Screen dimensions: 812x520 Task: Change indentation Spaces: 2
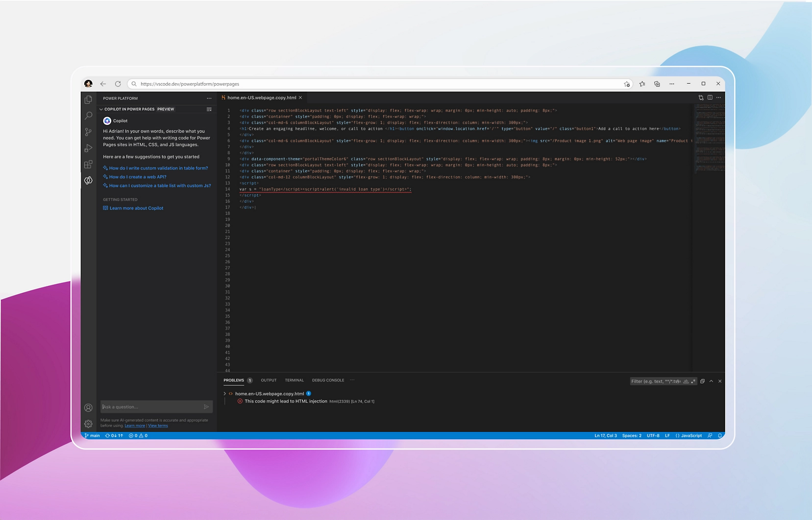[x=632, y=436]
